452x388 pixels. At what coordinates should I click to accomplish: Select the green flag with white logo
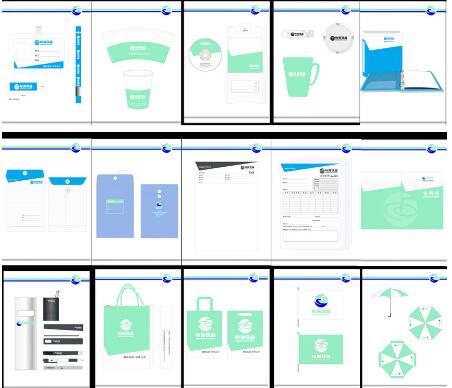(321, 349)
